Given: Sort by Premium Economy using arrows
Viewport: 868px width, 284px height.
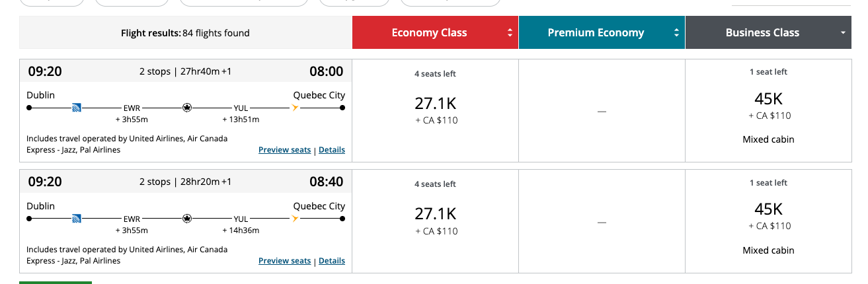Looking at the screenshot, I should tap(676, 33).
